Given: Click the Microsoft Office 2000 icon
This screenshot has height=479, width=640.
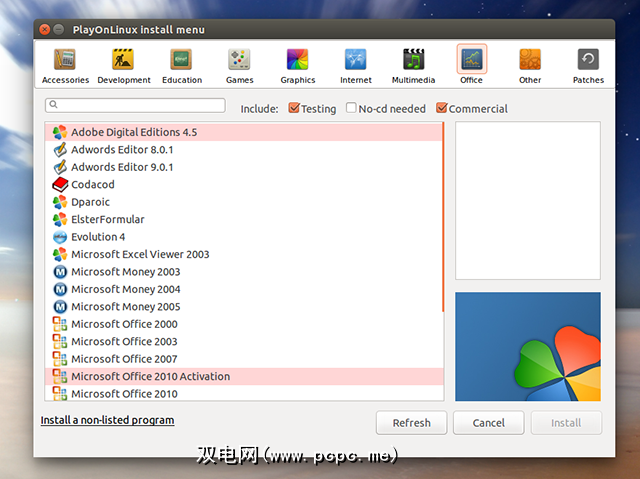Looking at the screenshot, I should 60,324.
